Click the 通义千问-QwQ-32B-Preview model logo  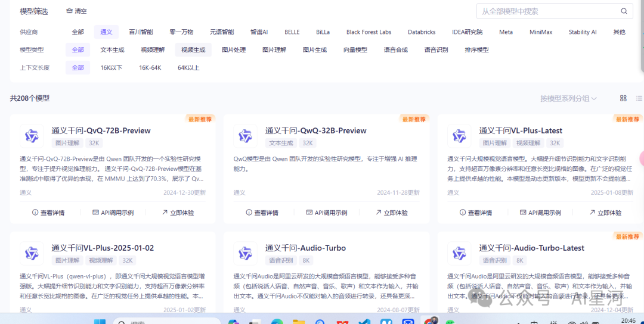coord(245,136)
